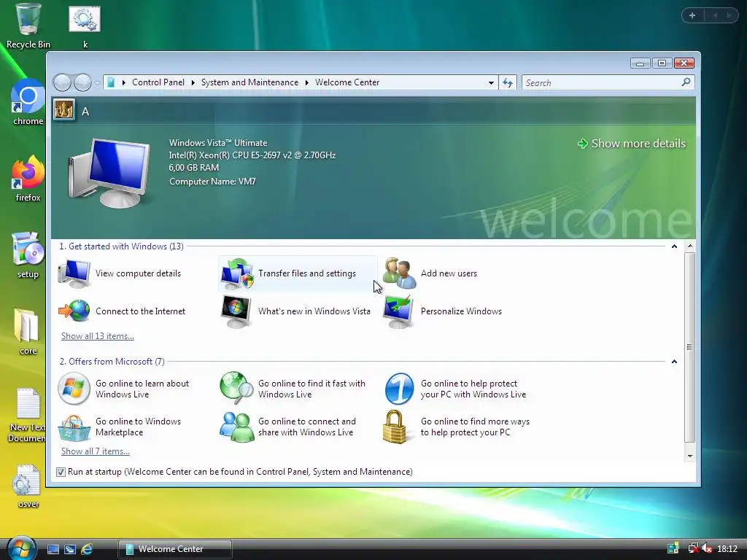Select find it fast Windows Live icon
Image resolution: width=747 pixels, height=560 pixels.
click(x=237, y=388)
